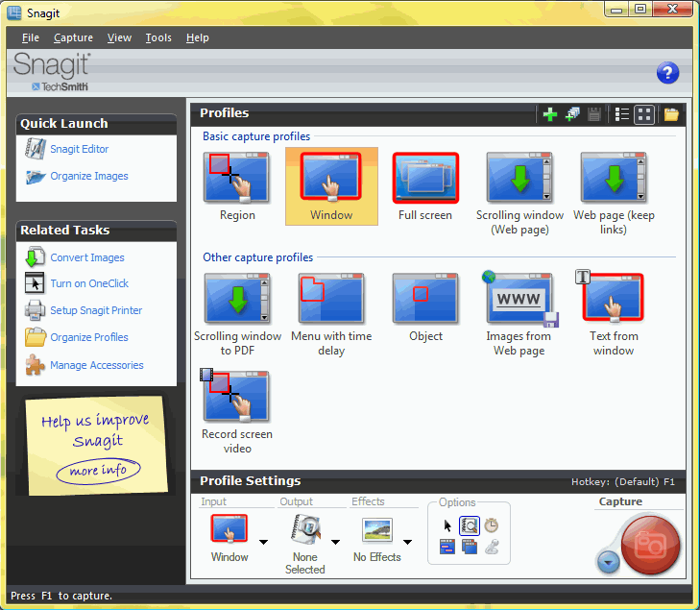Switch profiles to list view
The image size is (700, 610).
point(622,114)
